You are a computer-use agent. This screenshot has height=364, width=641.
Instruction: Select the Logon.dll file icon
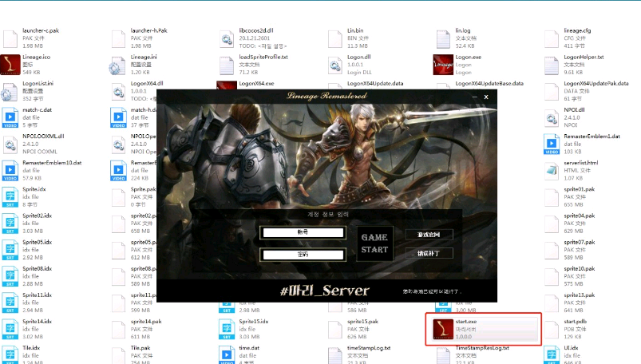(334, 65)
